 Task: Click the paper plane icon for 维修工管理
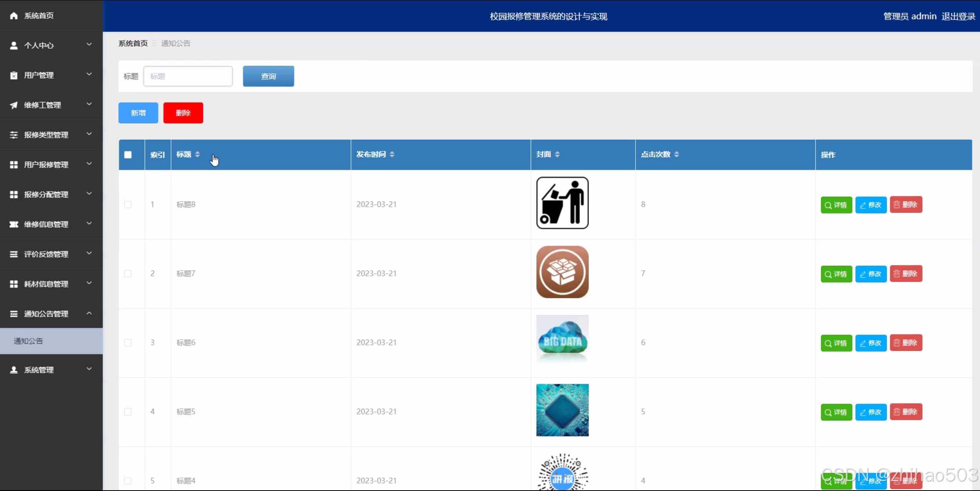coord(14,105)
